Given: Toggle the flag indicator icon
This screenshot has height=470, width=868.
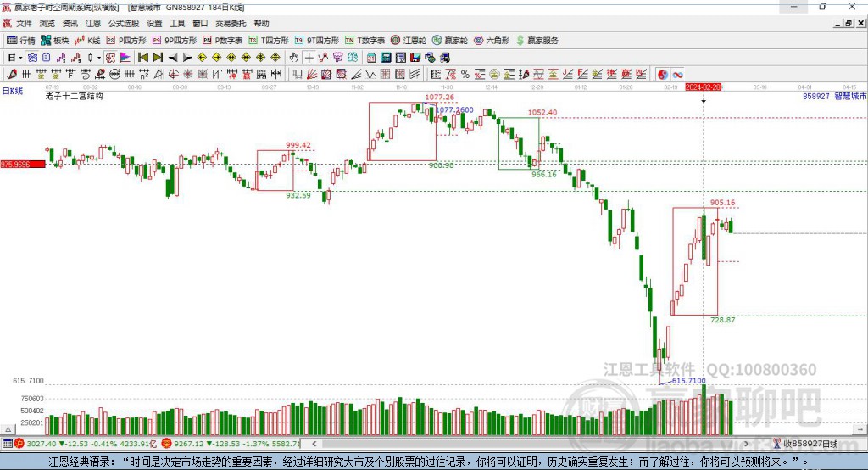Looking at the screenshot, I should (125, 58).
